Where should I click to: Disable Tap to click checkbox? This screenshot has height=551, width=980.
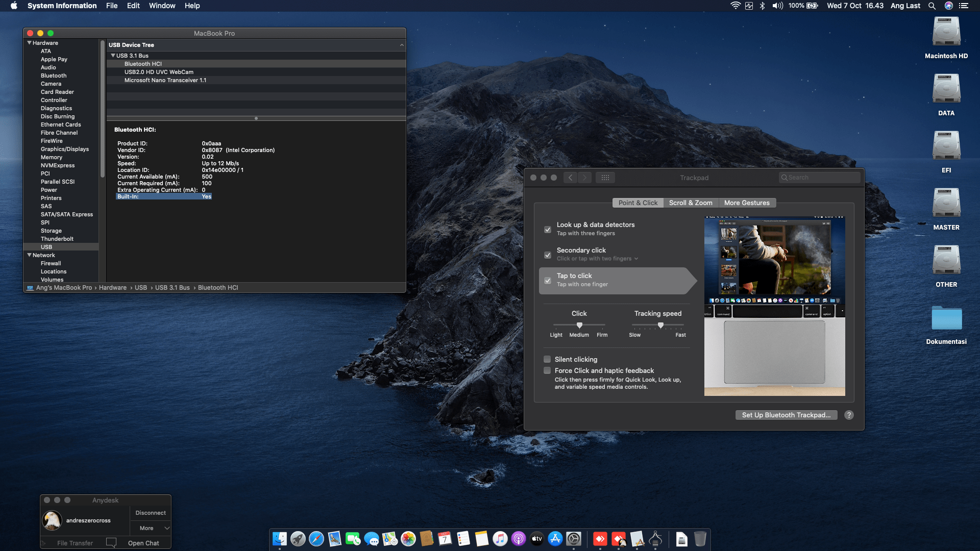(548, 281)
